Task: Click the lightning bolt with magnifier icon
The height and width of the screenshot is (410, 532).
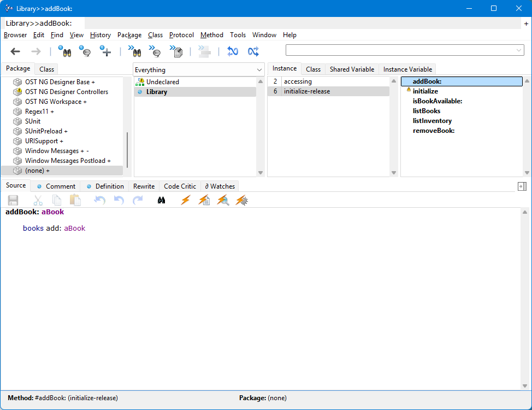Action: coord(223,200)
